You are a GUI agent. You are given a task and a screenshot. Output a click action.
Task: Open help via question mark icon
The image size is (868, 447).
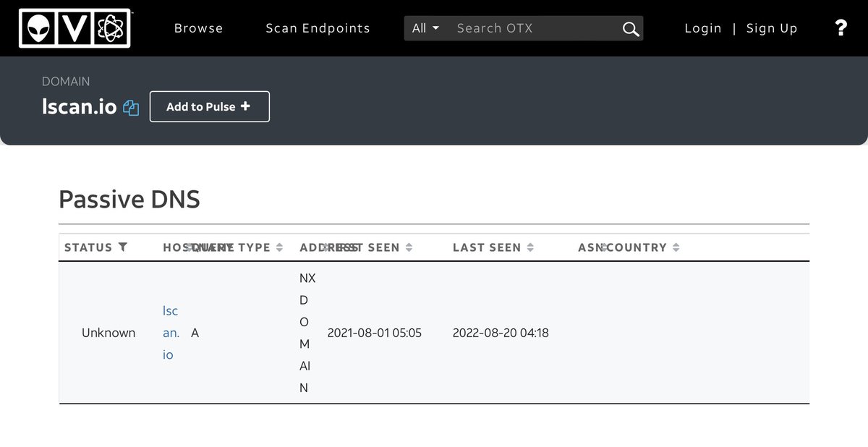click(x=841, y=28)
